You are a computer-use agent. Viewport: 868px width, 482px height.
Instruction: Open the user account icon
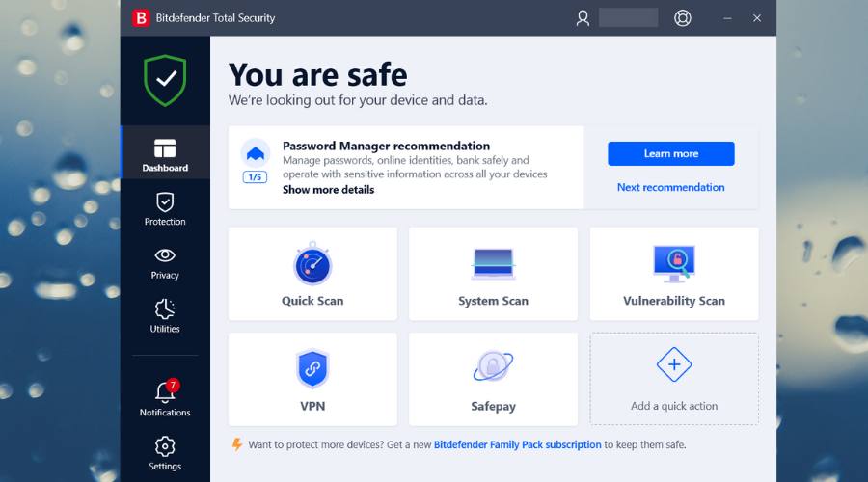tap(583, 18)
